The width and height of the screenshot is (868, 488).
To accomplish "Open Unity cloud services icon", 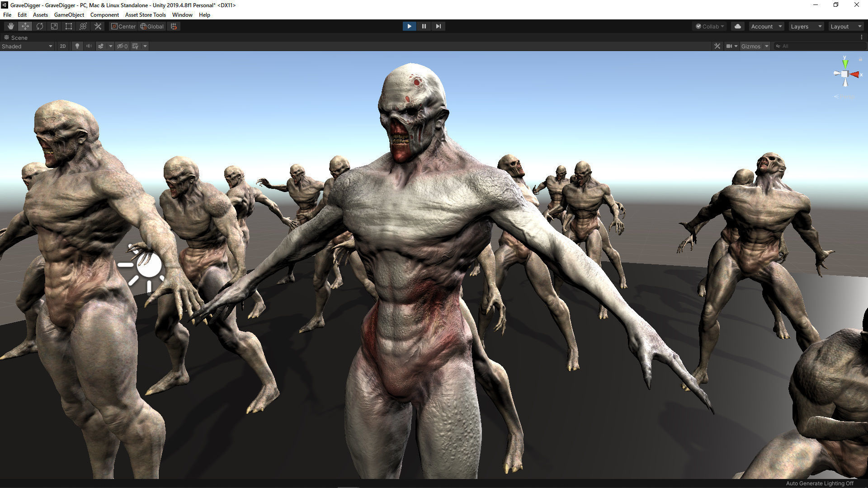I will (x=737, y=26).
